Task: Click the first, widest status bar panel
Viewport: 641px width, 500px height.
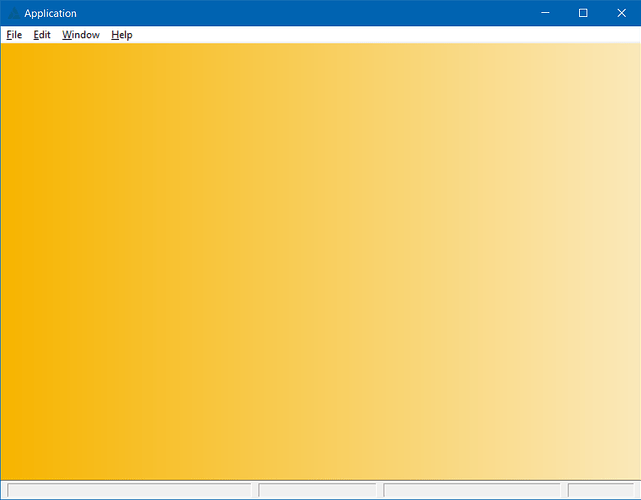Action: (129, 490)
